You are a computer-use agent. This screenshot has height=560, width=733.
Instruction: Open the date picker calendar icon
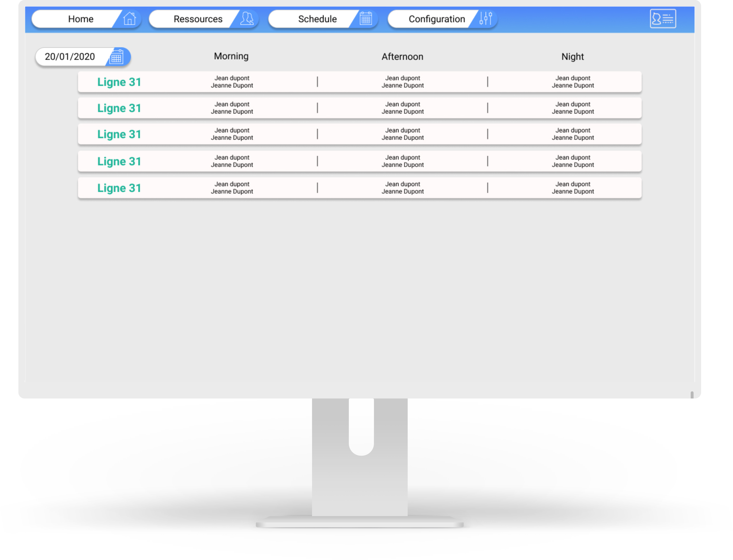[117, 57]
